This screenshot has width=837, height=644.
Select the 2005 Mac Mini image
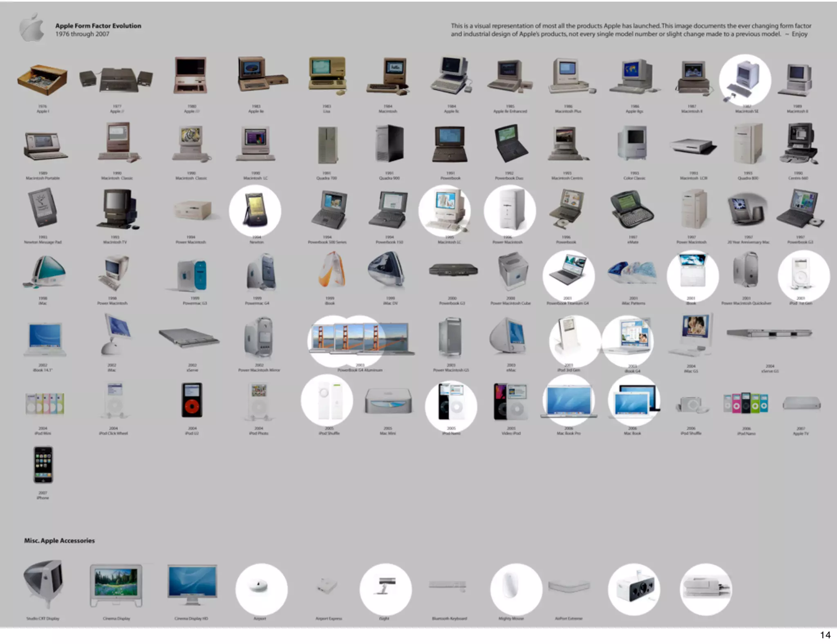click(x=388, y=402)
